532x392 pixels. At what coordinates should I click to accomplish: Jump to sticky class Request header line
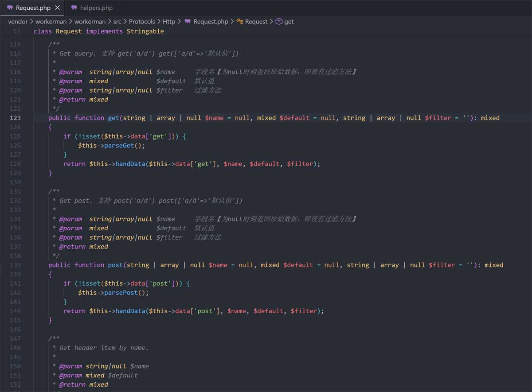(x=98, y=31)
